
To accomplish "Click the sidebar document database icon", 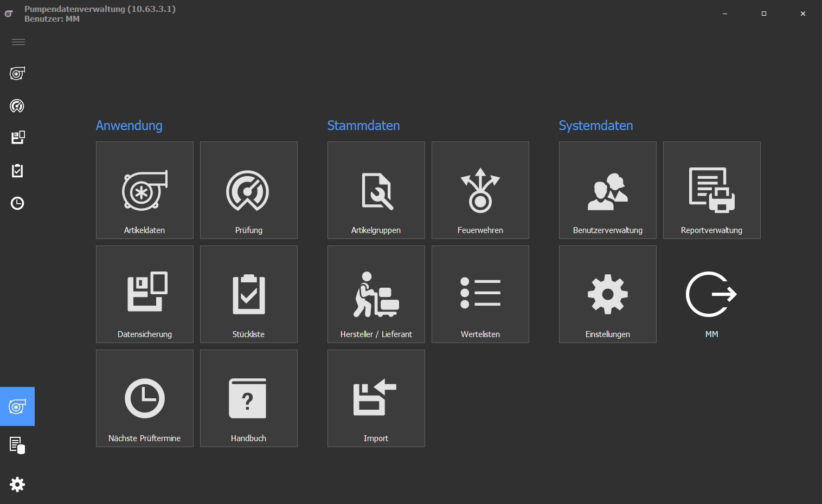I will point(17,445).
